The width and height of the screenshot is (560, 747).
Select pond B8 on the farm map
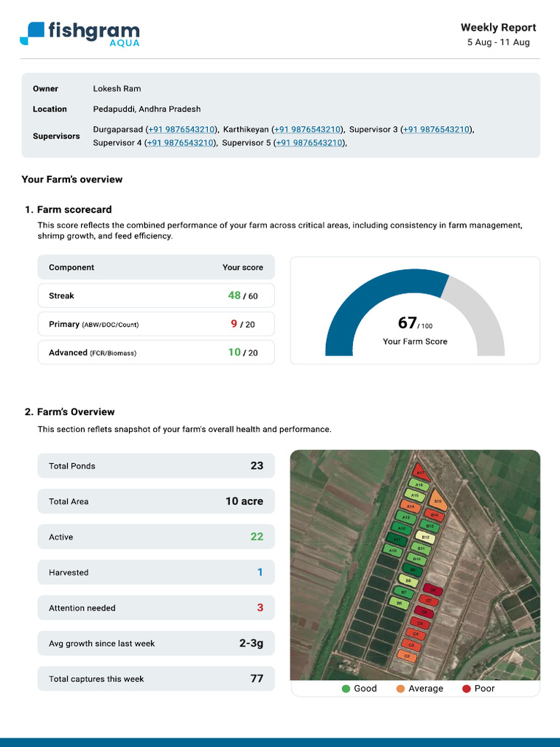pos(408,581)
